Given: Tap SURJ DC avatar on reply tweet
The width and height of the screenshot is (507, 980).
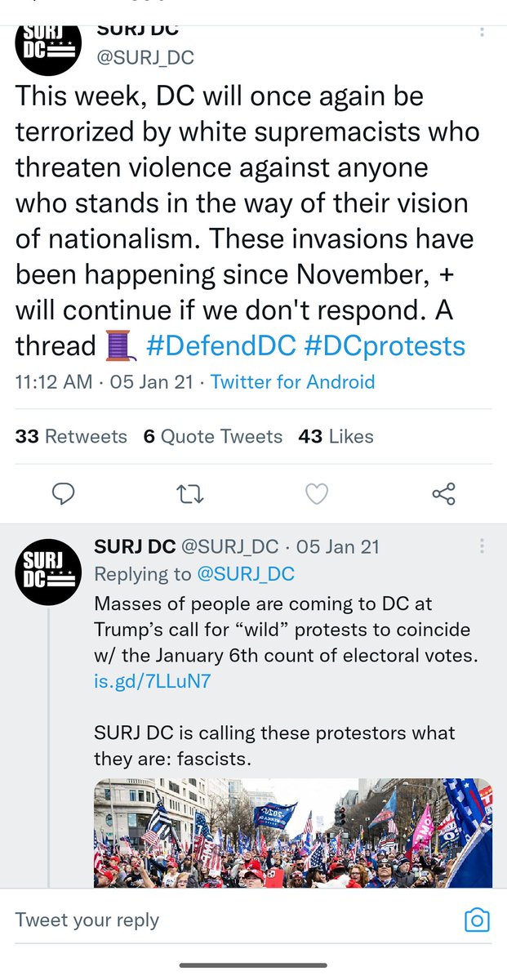Looking at the screenshot, I should tap(47, 572).
